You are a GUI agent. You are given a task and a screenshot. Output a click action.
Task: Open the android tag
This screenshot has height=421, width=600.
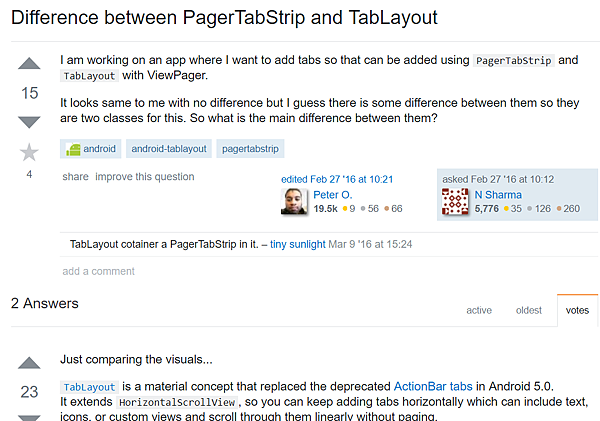(91, 149)
